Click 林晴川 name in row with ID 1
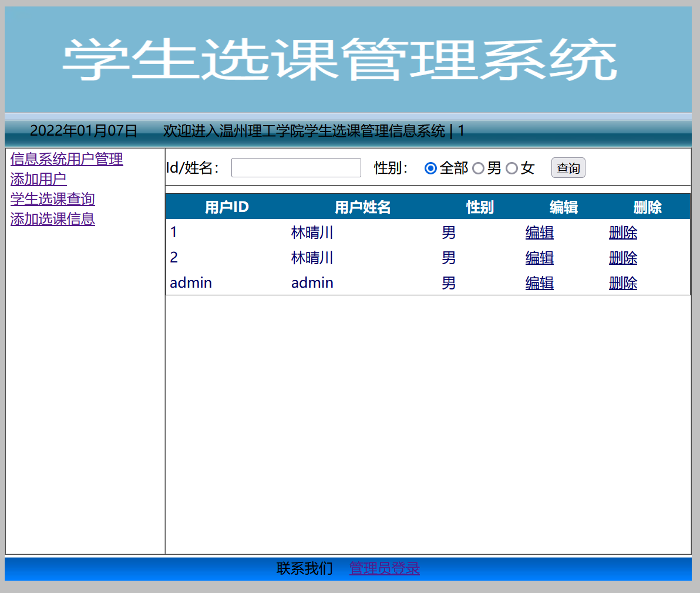 tap(312, 233)
